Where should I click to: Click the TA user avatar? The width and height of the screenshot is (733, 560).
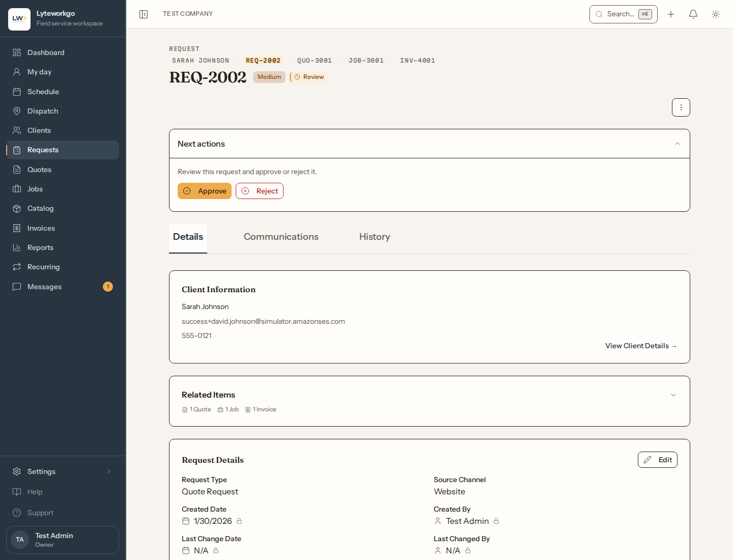20,540
